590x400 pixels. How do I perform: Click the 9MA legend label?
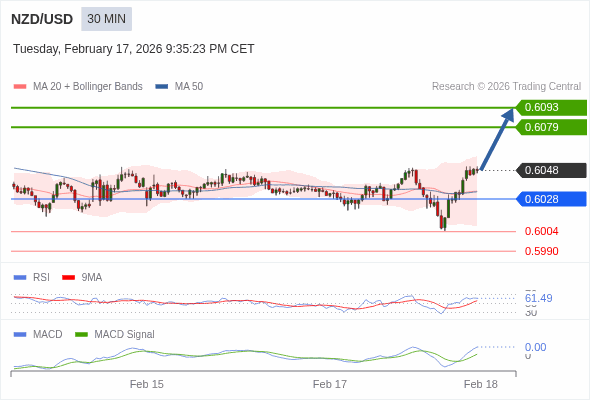92,278
